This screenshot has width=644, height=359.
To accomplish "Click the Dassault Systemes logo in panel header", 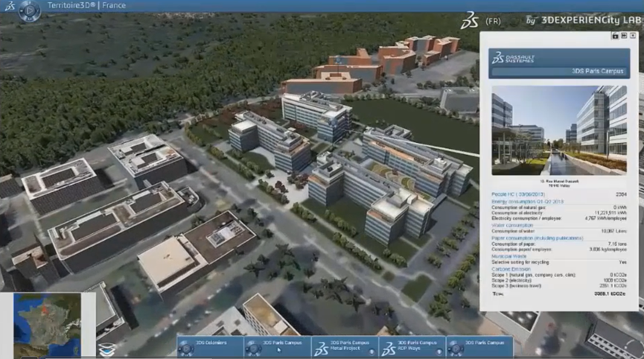I will [x=514, y=58].
